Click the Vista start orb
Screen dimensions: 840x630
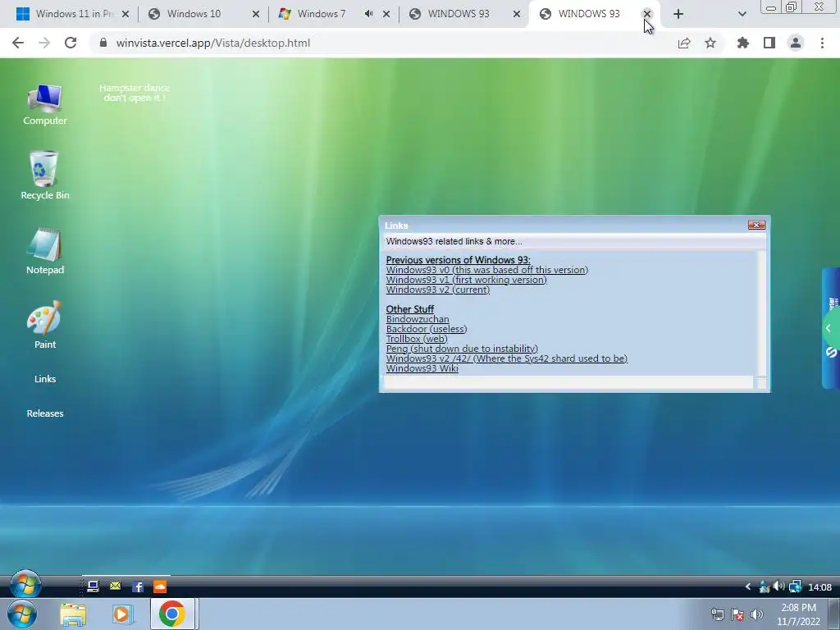[x=25, y=584]
